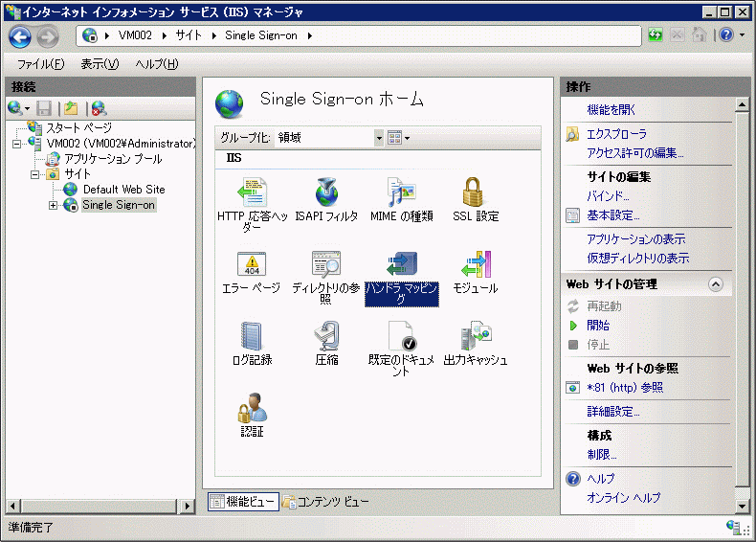Click the ヘルプ link in 操作 pane

600,478
